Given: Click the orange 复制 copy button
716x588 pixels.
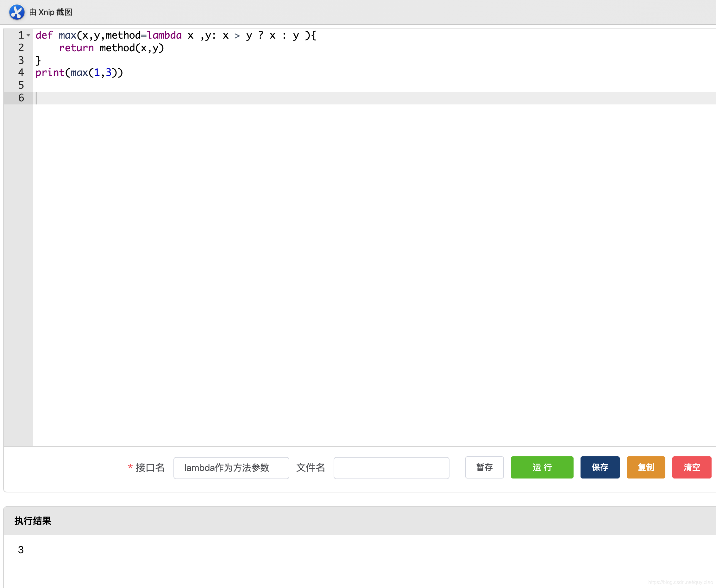Looking at the screenshot, I should pyautogui.click(x=646, y=467).
